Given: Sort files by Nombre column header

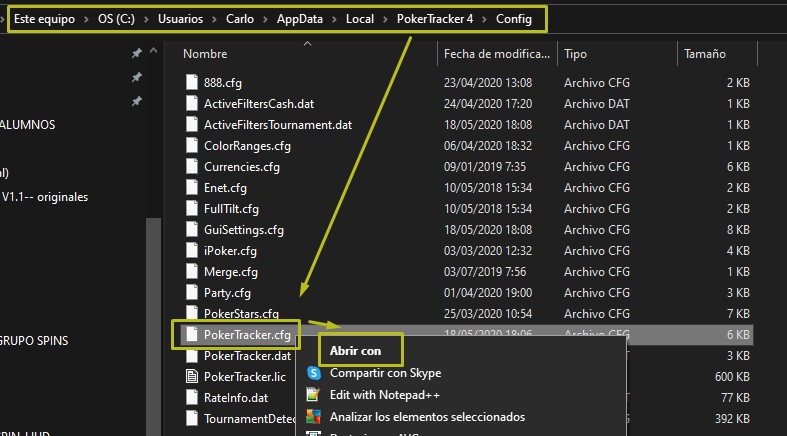Looking at the screenshot, I should pyautogui.click(x=205, y=54).
